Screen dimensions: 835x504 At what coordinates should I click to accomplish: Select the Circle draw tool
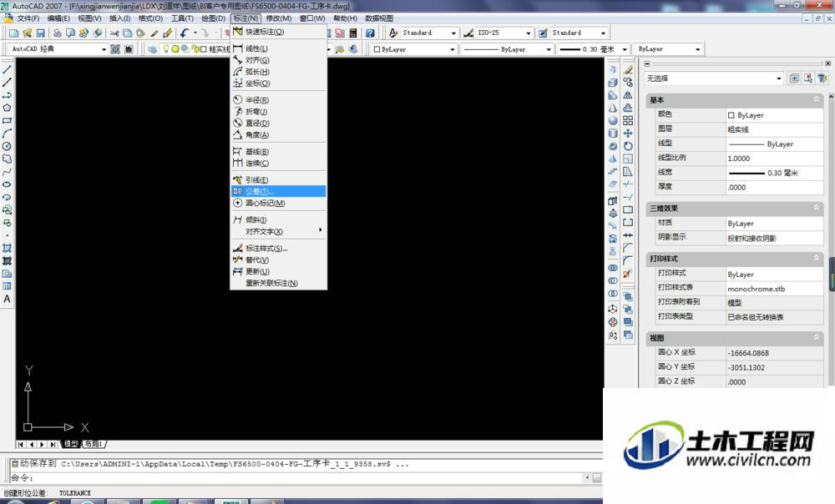(x=7, y=146)
